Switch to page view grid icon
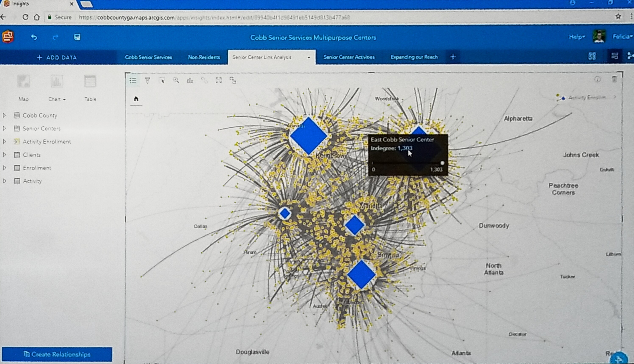The width and height of the screenshot is (634, 364). coord(592,56)
